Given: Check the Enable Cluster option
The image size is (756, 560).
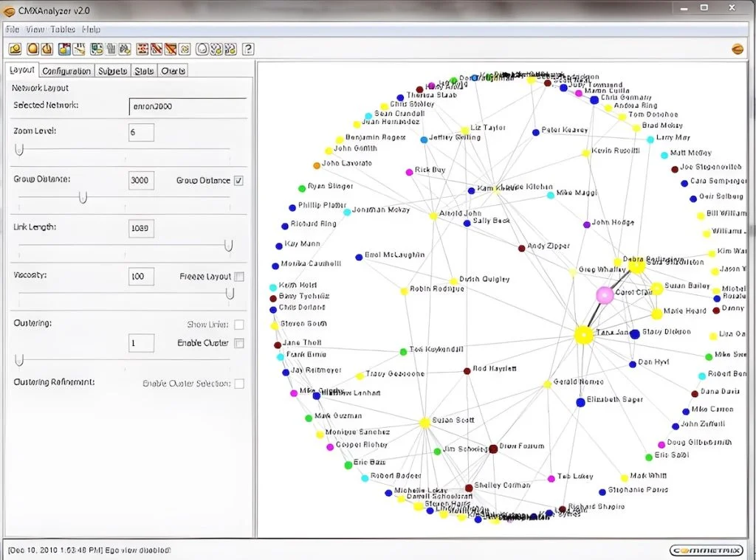Looking at the screenshot, I should point(238,343).
